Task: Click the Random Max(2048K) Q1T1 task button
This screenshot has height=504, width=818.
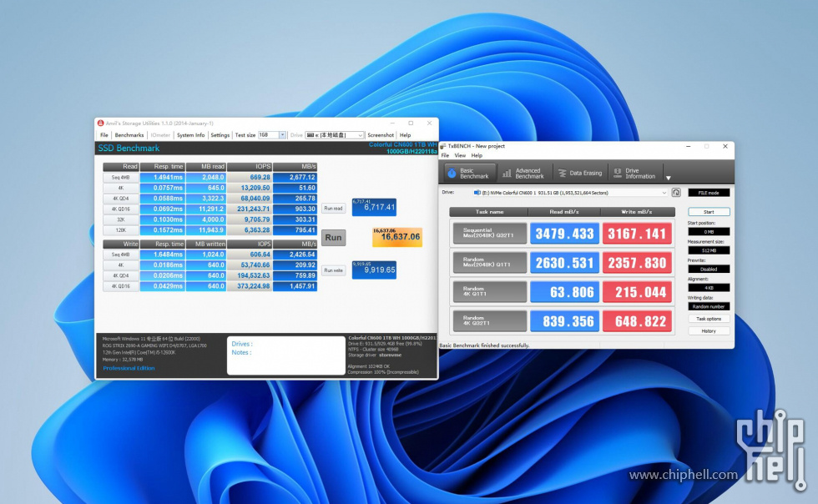Action: coord(489,263)
